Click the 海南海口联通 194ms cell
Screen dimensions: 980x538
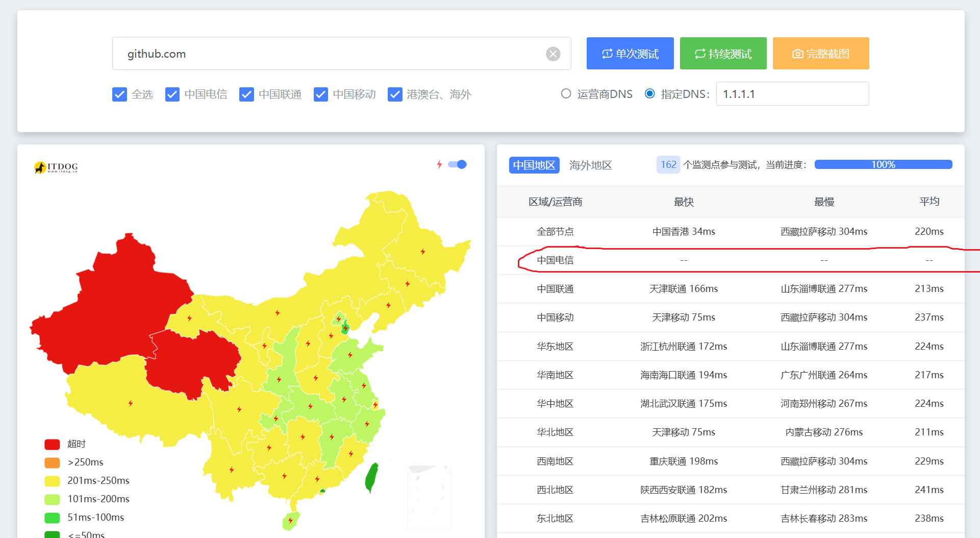(684, 375)
